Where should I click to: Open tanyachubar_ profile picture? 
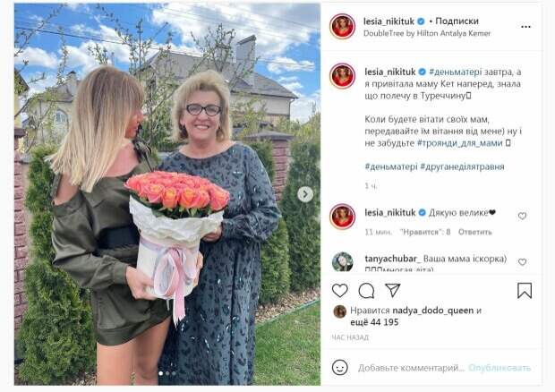[x=342, y=262]
